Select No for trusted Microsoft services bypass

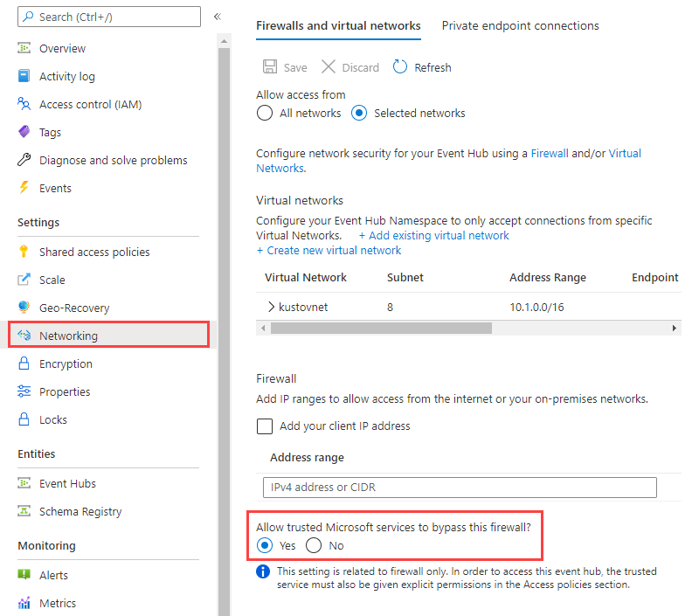[312, 546]
